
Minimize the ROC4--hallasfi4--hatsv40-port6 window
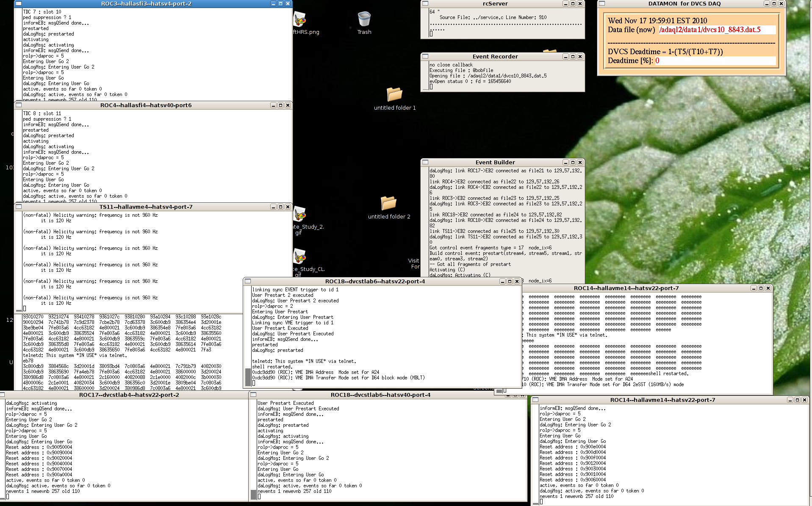coord(273,105)
